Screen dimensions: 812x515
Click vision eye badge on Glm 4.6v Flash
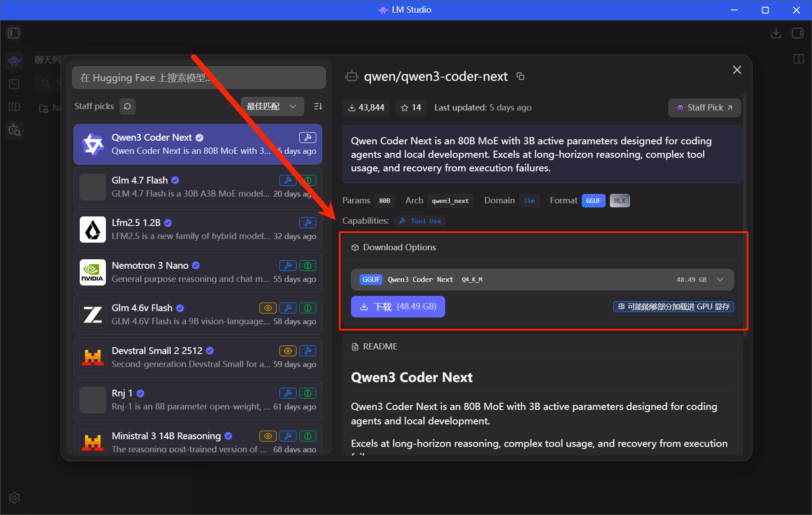pos(268,308)
